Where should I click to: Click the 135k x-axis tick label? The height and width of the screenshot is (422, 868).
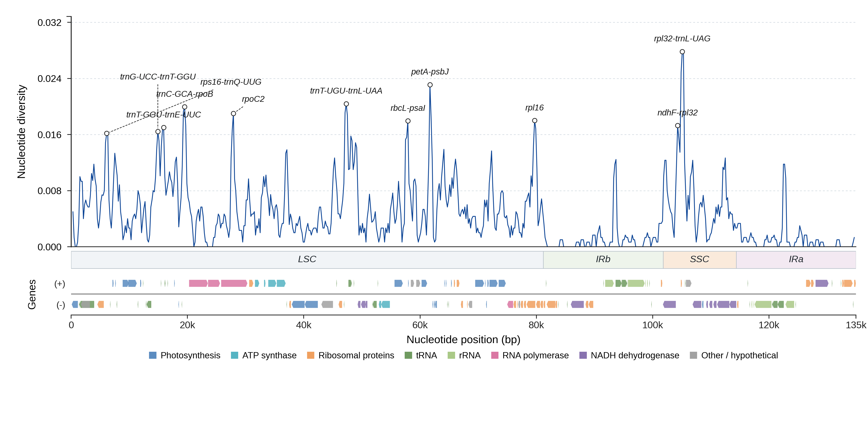click(x=856, y=325)
